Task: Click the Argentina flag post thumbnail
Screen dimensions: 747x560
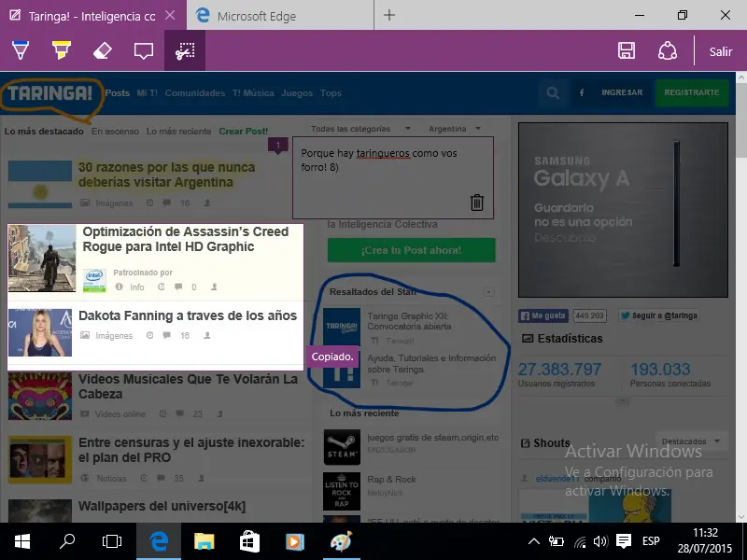Action: (40, 184)
